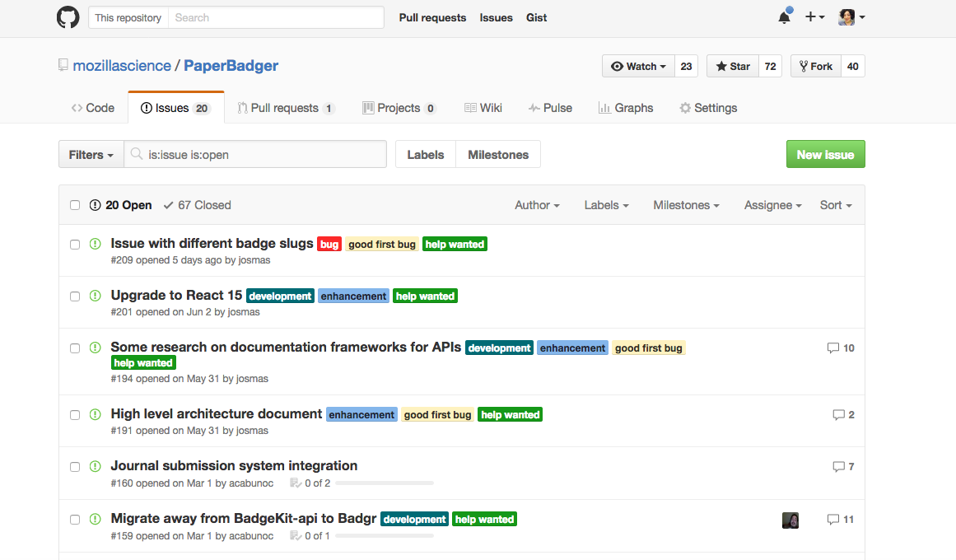Image resolution: width=956 pixels, height=560 pixels.
Task: Open the Wiki tab
Action: (483, 108)
